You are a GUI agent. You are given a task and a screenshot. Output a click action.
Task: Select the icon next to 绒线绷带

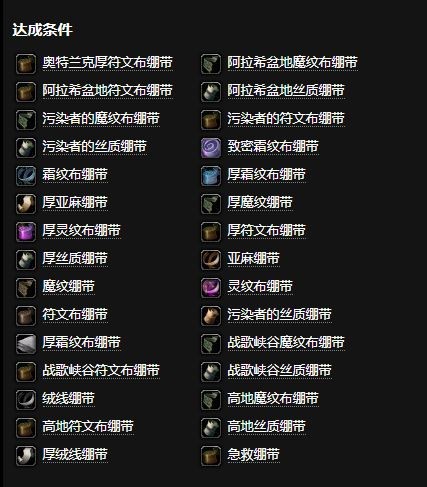point(26,400)
